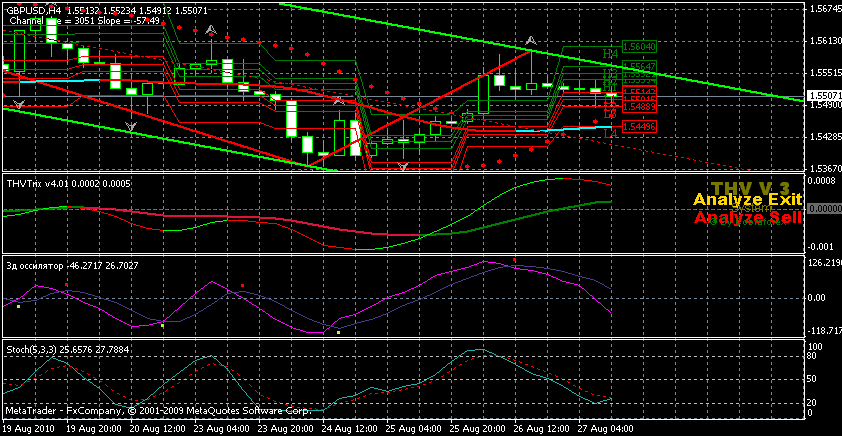Viewport: 842px width, 436px height.
Task: Click the green 1.55647 pivot price box
Action: tap(638, 66)
